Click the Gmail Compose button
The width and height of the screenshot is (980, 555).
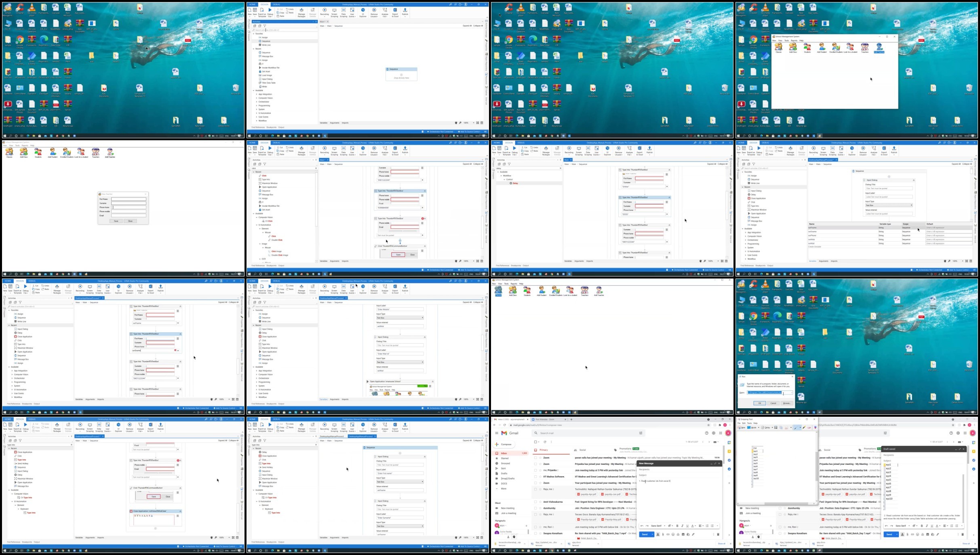tap(504, 444)
